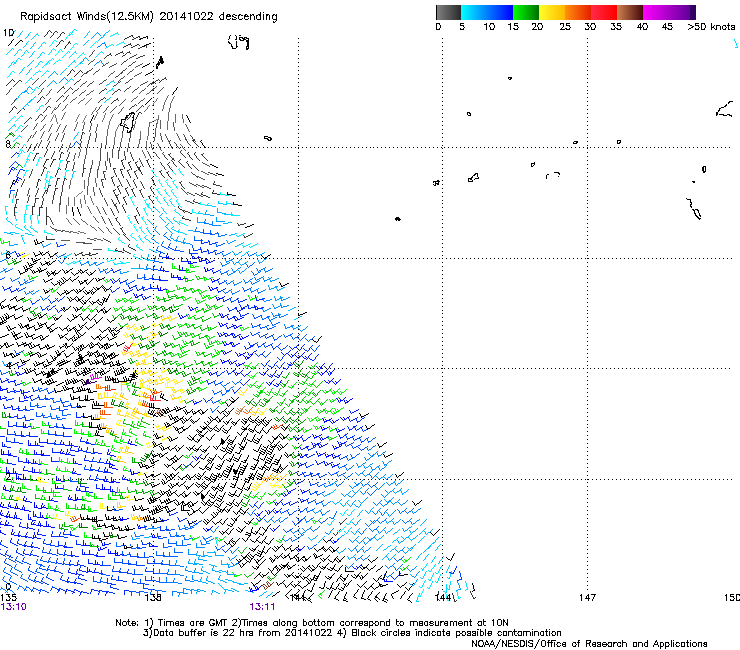Click the 'NOAA/NESDIS/Office of Research and Applications' credit
This screenshot has width=740, height=650.
(589, 644)
